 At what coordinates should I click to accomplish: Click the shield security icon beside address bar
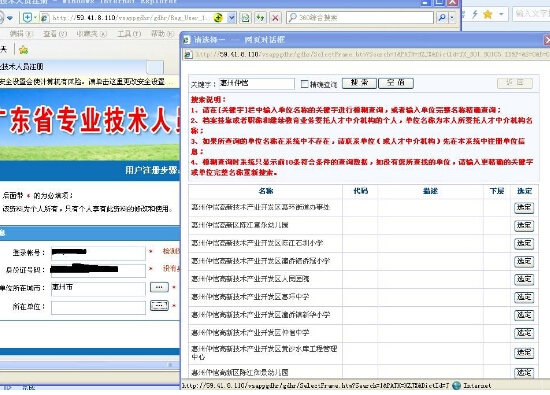(x=27, y=17)
